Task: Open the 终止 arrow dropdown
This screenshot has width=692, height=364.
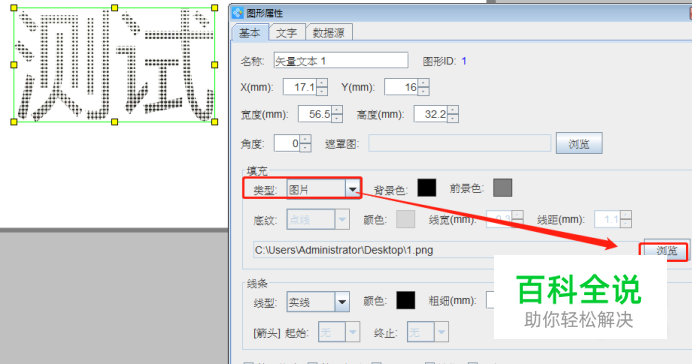Action: [428, 332]
